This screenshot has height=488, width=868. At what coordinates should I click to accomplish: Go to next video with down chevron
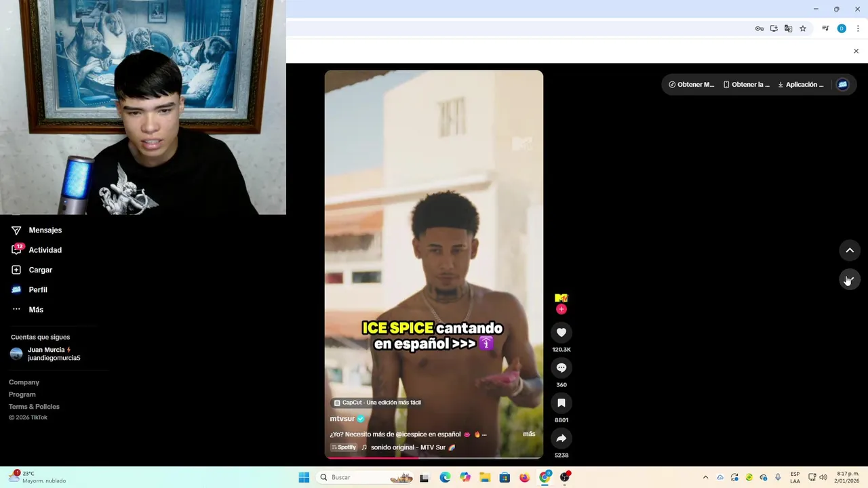(x=849, y=279)
